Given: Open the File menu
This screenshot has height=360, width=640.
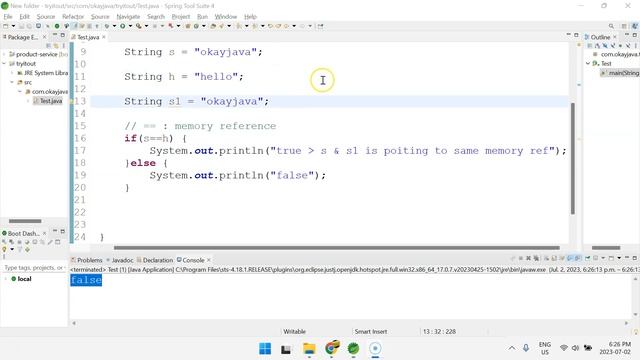Looking at the screenshot, I should [x=8, y=17].
